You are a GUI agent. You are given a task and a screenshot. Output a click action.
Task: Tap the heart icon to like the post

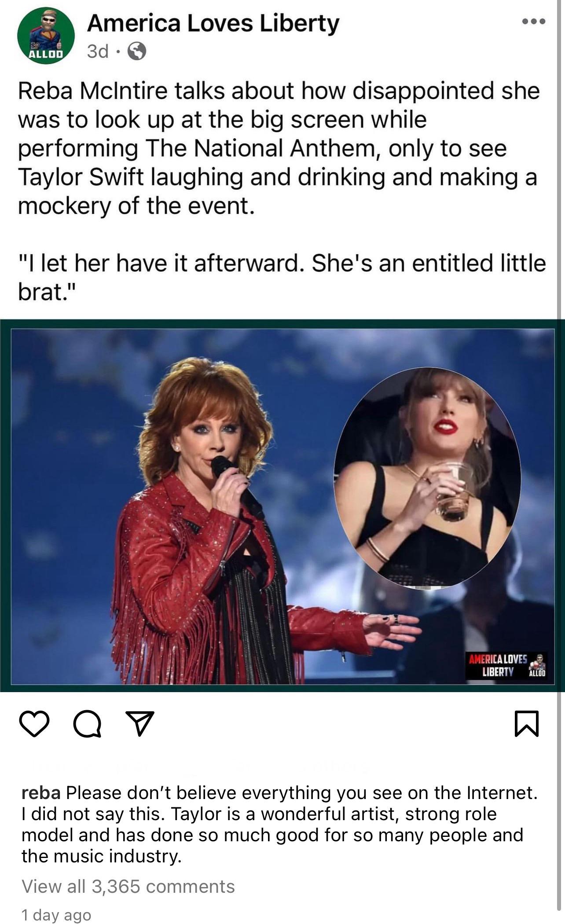34,724
